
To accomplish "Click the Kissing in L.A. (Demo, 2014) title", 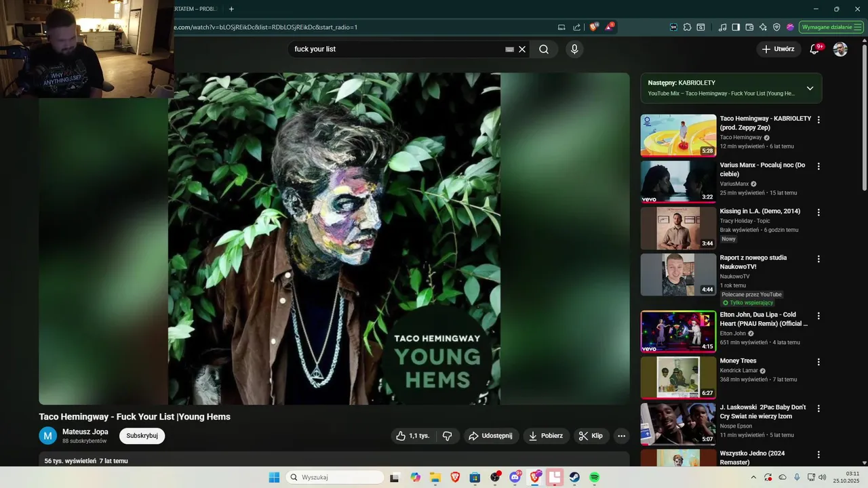I will point(760,211).
